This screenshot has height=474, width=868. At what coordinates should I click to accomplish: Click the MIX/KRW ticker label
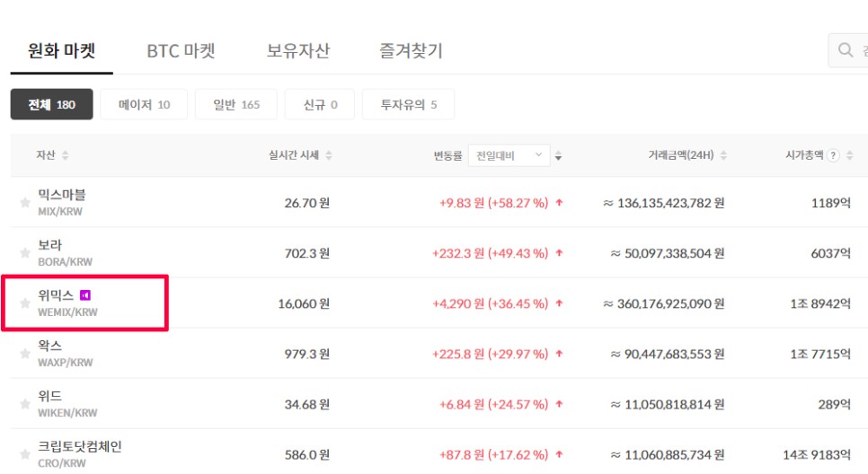coord(60,211)
